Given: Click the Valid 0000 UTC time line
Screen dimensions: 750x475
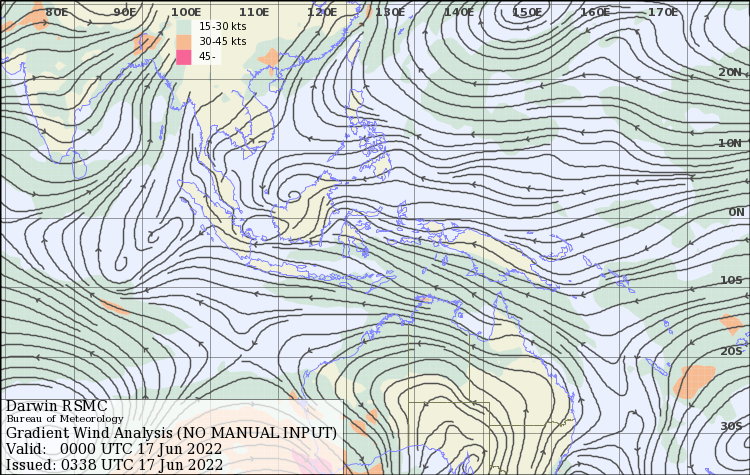Looking at the screenshot, I should tap(114, 449).
